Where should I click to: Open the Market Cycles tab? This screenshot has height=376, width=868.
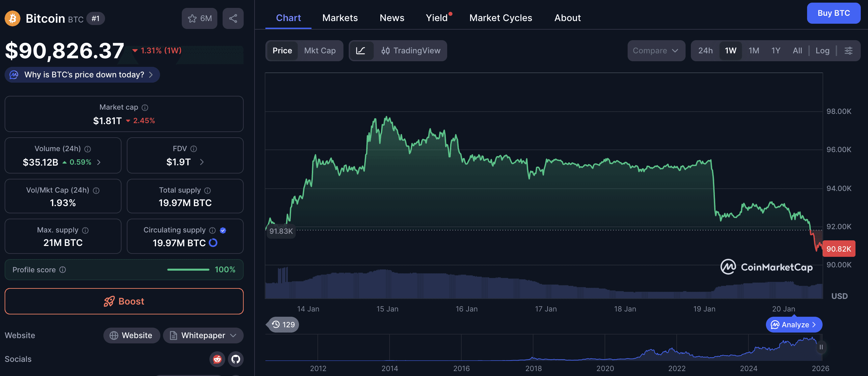[x=501, y=17]
